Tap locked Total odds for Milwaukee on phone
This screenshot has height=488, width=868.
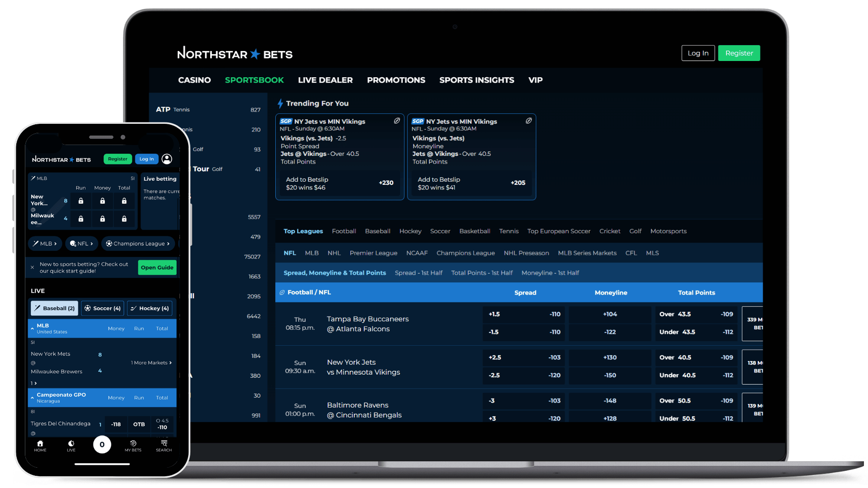tap(124, 219)
